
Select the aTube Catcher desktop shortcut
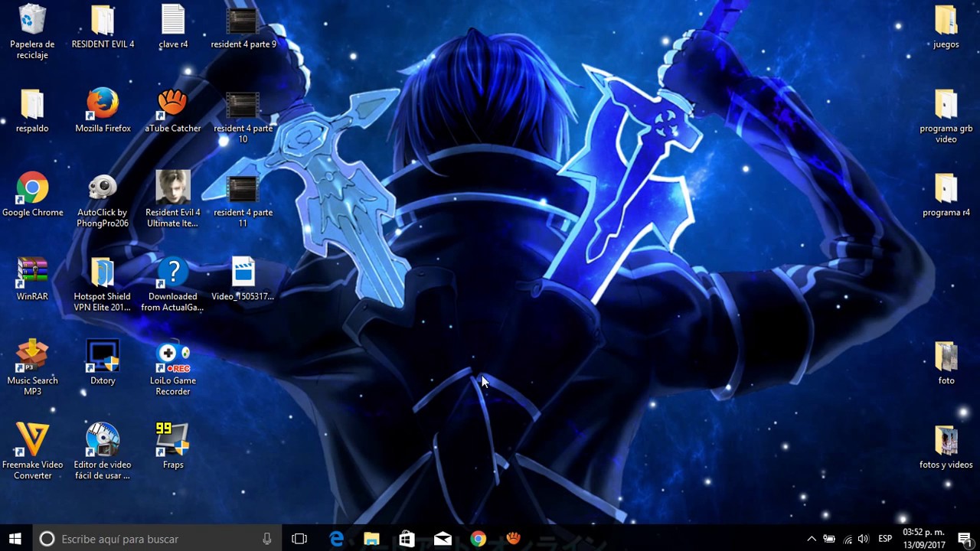pos(173,111)
